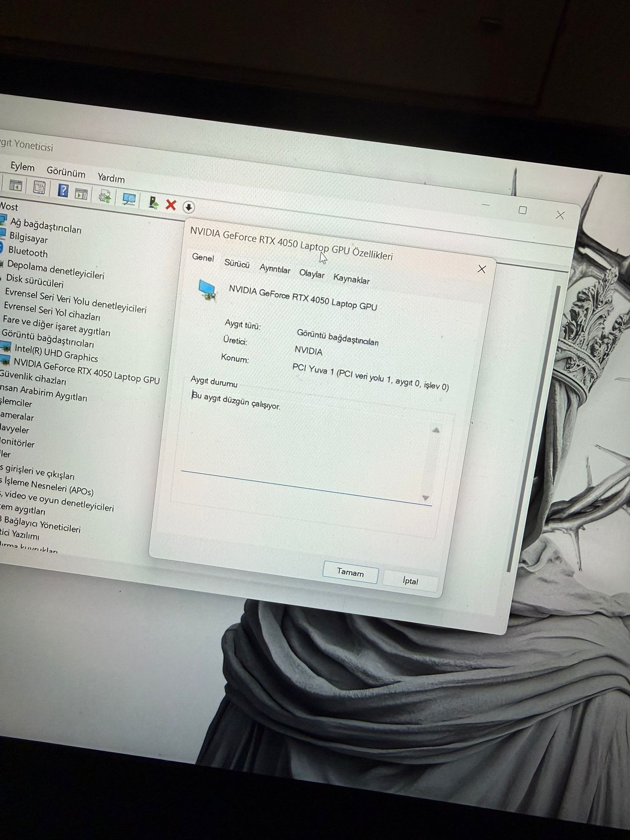630x840 pixels.
Task: Select Disk sürücüleri in the tree
Action: coord(35,281)
